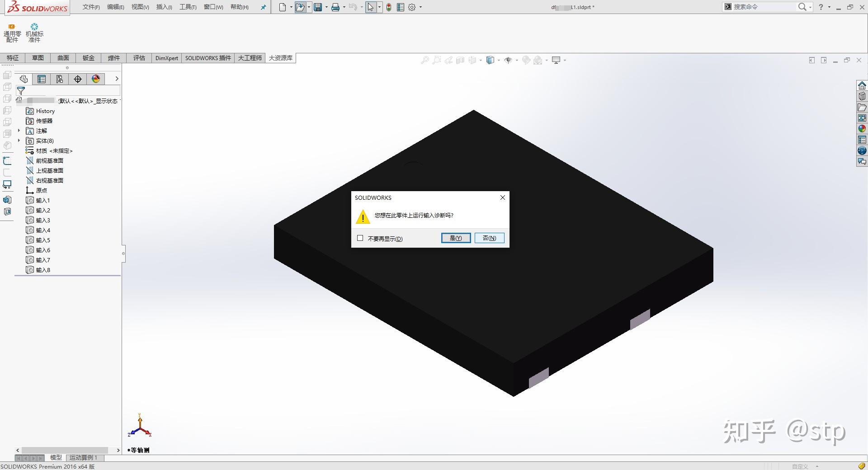Screen dimensions: 868x470
Task: Click the filter funnel icon in FeatureManager
Action: [21, 90]
